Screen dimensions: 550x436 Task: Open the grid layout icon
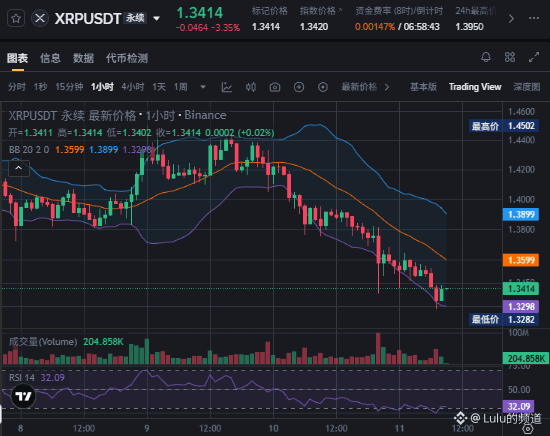pos(510,57)
